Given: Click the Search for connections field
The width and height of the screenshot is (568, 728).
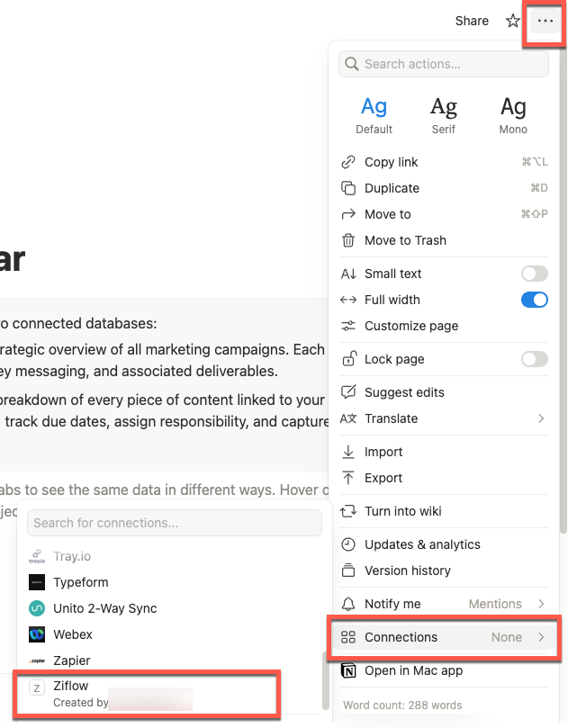Looking at the screenshot, I should (x=175, y=523).
